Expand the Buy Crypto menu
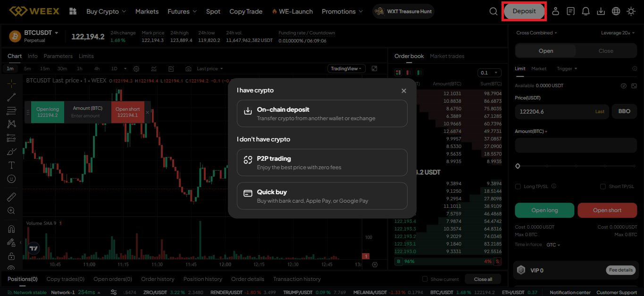The height and width of the screenshot is (296, 644). point(106,11)
